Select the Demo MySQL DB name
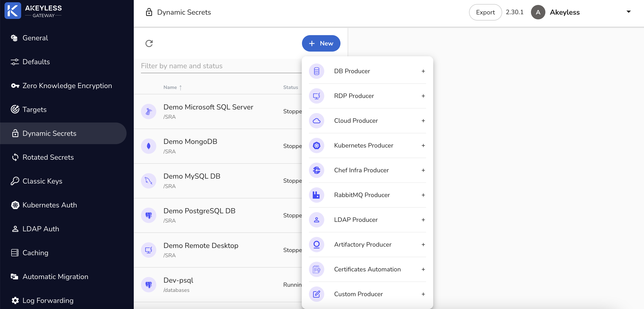 point(192,176)
